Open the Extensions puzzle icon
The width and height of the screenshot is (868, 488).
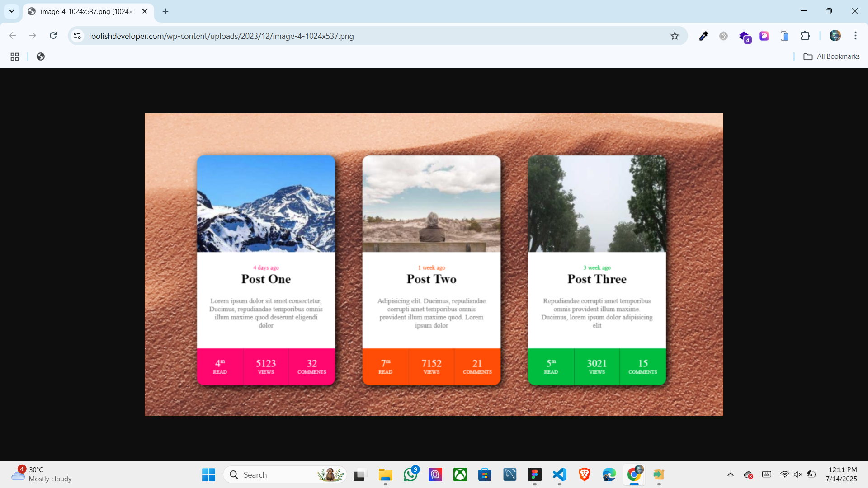[x=805, y=36]
